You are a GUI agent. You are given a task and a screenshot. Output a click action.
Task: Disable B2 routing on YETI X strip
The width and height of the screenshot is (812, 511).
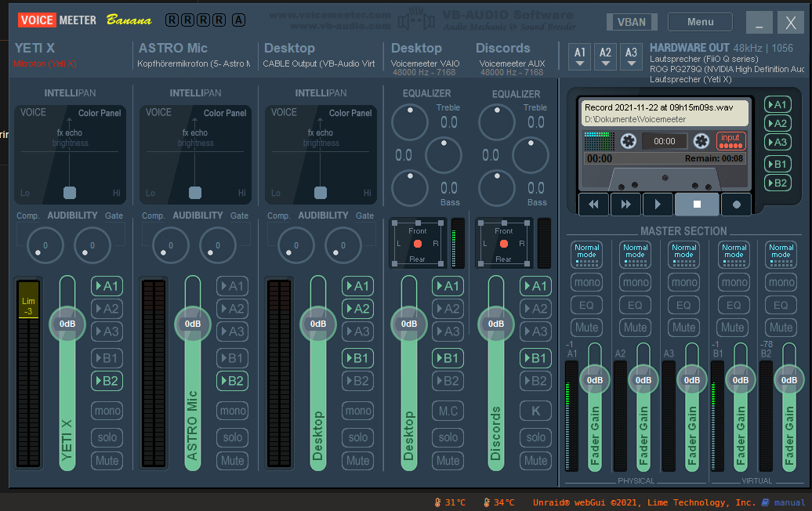[107, 381]
